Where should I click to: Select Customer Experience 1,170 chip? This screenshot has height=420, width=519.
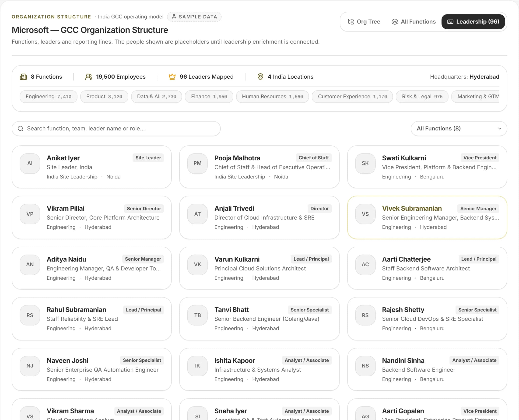pyautogui.click(x=352, y=97)
